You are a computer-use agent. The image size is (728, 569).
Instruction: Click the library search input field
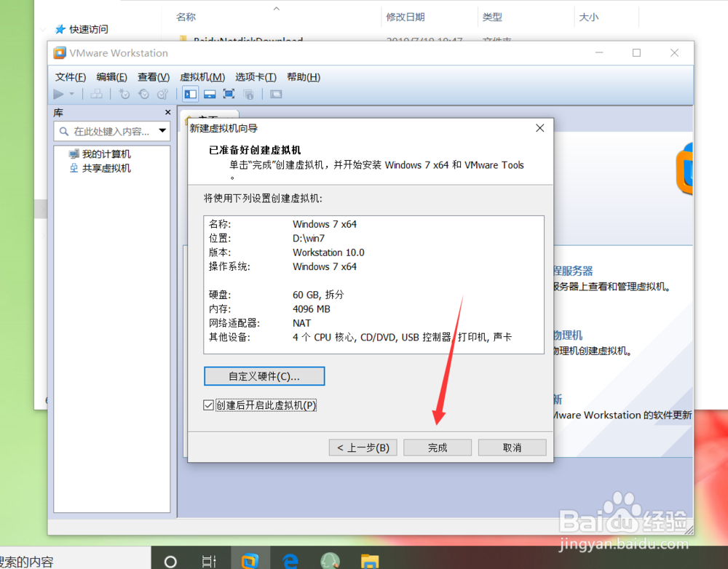pyautogui.click(x=109, y=131)
